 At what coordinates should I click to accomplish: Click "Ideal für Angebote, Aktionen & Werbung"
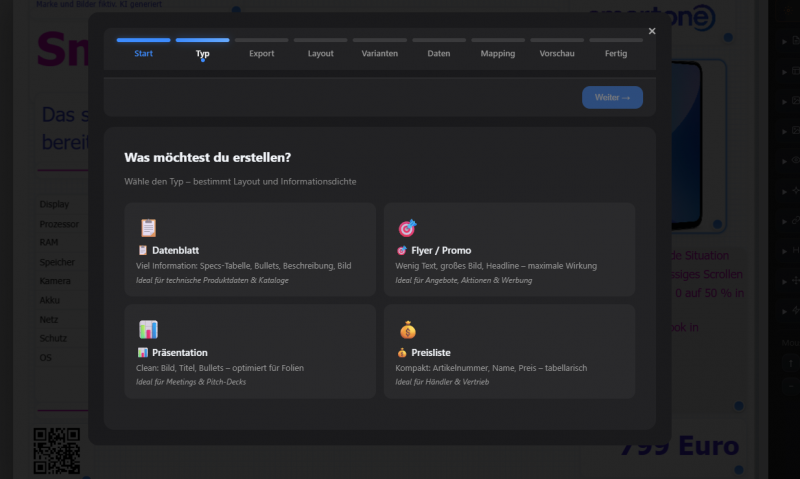click(464, 280)
